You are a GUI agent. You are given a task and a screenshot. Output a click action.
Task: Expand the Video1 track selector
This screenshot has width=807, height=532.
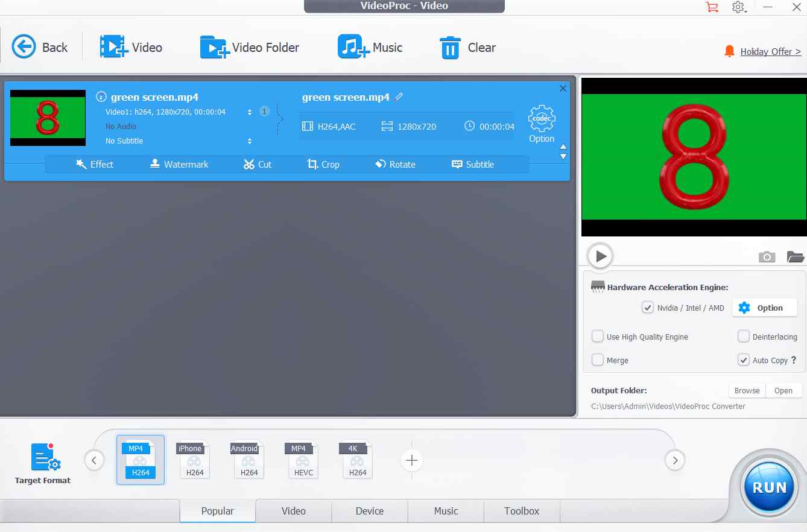click(x=250, y=112)
